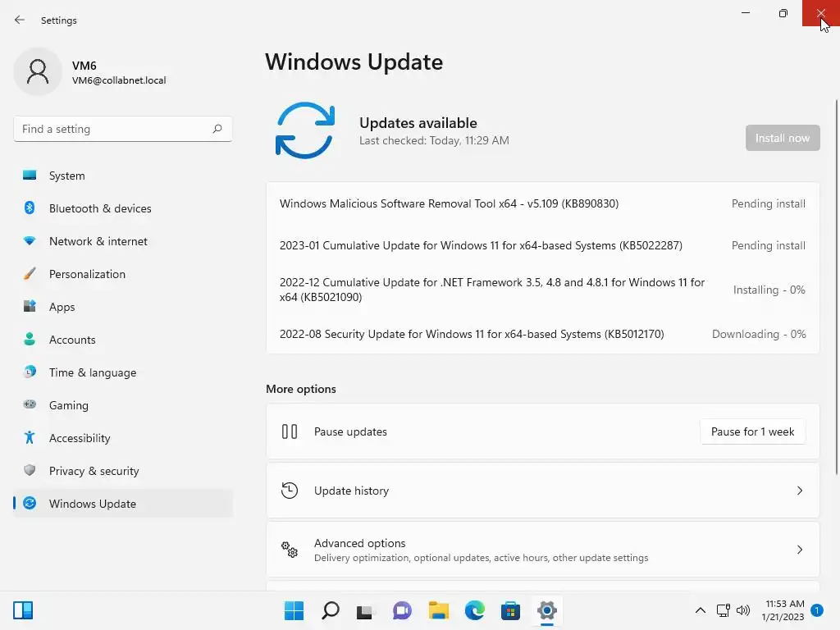Click the Time & language globe icon
Image resolution: width=840 pixels, height=630 pixels.
point(30,372)
